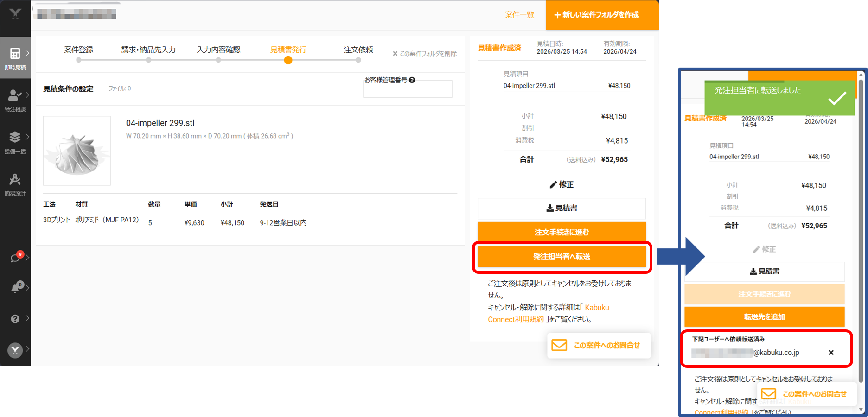The height and width of the screenshot is (417, 868).
Task: Go to the 入力内容確認 step
Action: (x=218, y=50)
